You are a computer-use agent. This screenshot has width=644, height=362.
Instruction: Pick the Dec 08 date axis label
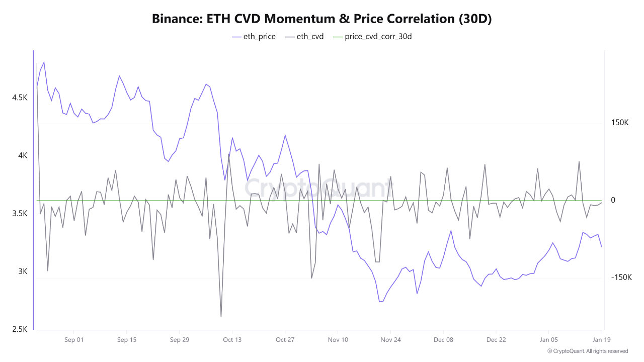pos(443,340)
